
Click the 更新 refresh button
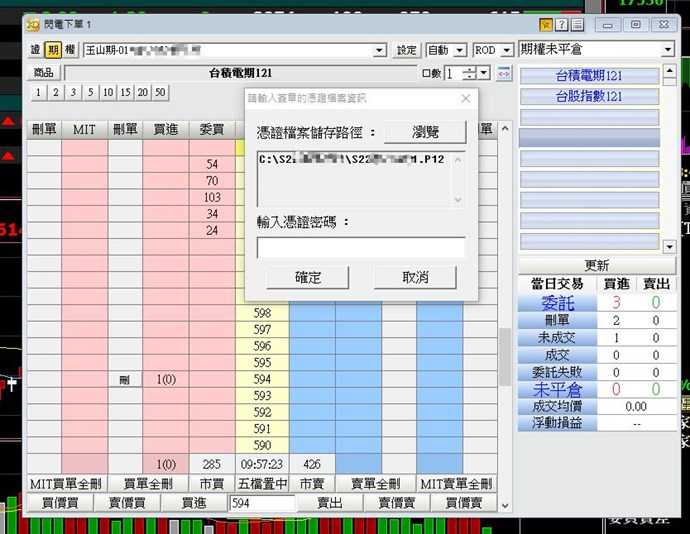tap(597, 265)
